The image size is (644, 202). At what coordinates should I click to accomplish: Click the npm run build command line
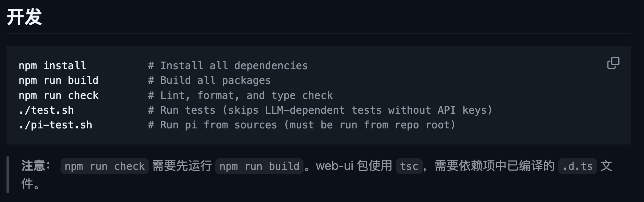[x=59, y=80]
